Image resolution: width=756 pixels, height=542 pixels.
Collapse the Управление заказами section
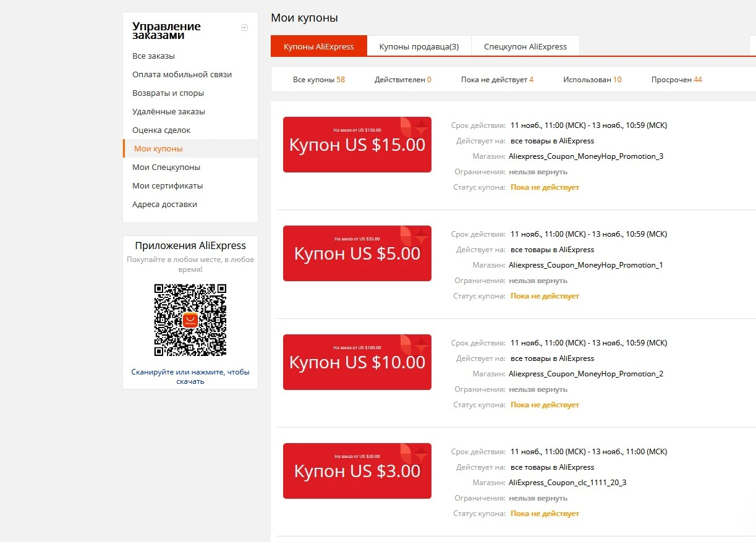(245, 27)
